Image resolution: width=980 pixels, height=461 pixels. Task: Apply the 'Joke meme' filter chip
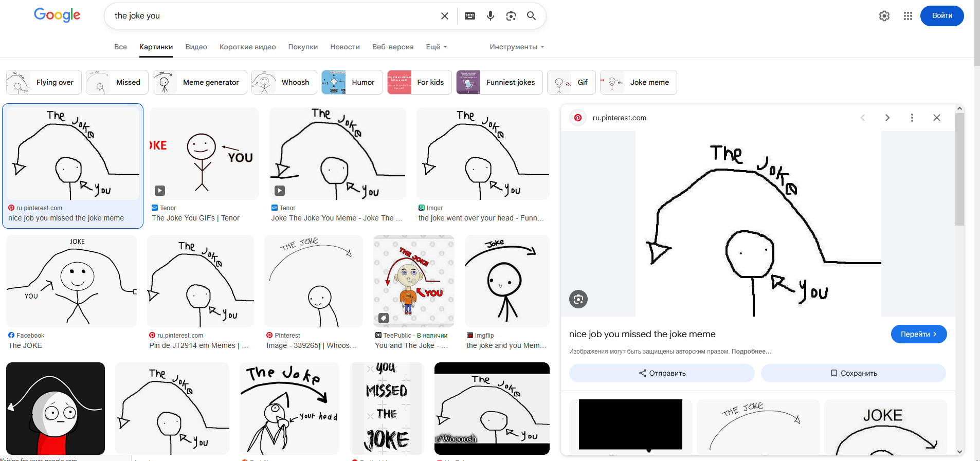(639, 82)
